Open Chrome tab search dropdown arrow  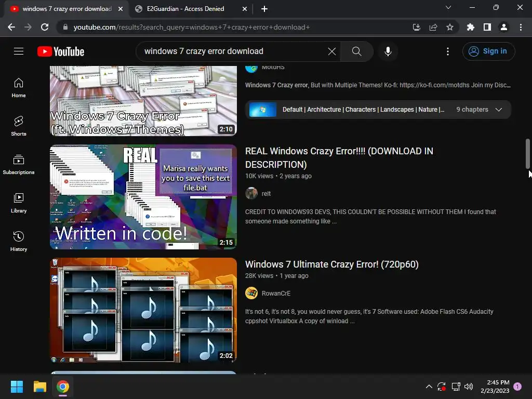pos(448,7)
